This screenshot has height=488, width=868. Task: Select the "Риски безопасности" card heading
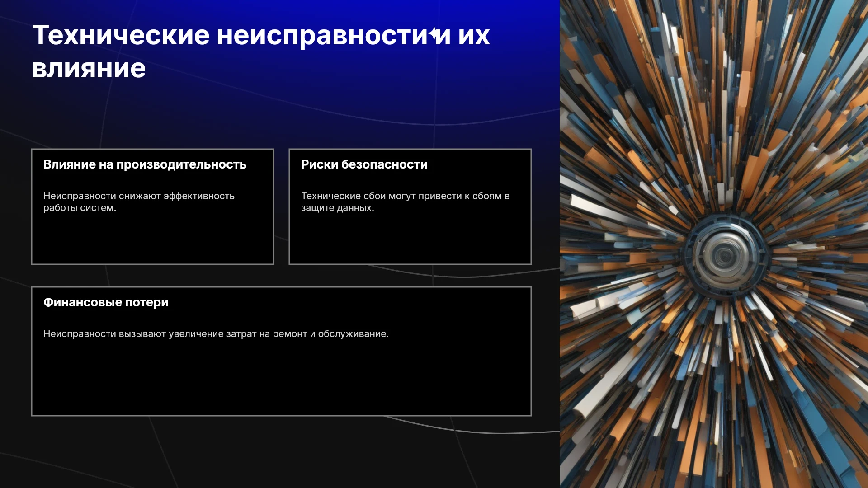364,164
